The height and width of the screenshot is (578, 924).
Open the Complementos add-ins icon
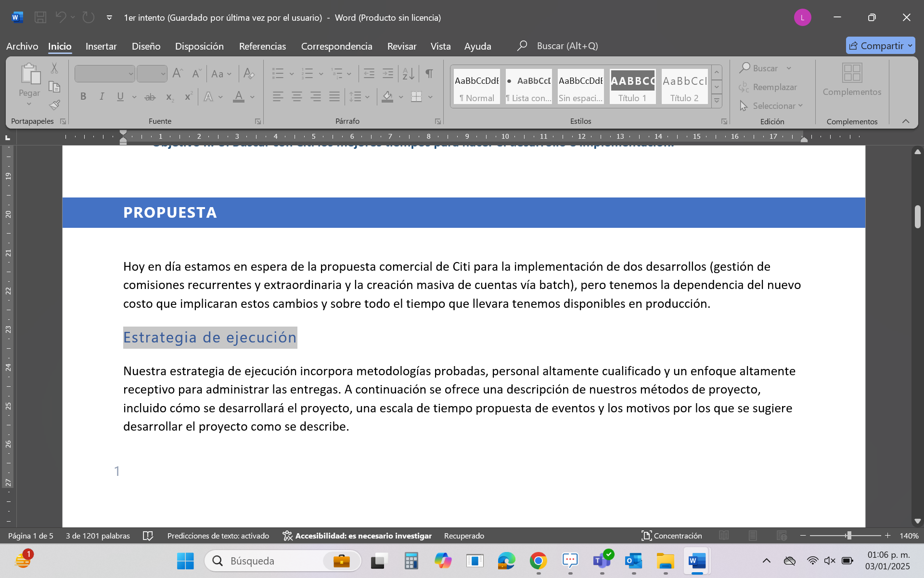(851, 79)
